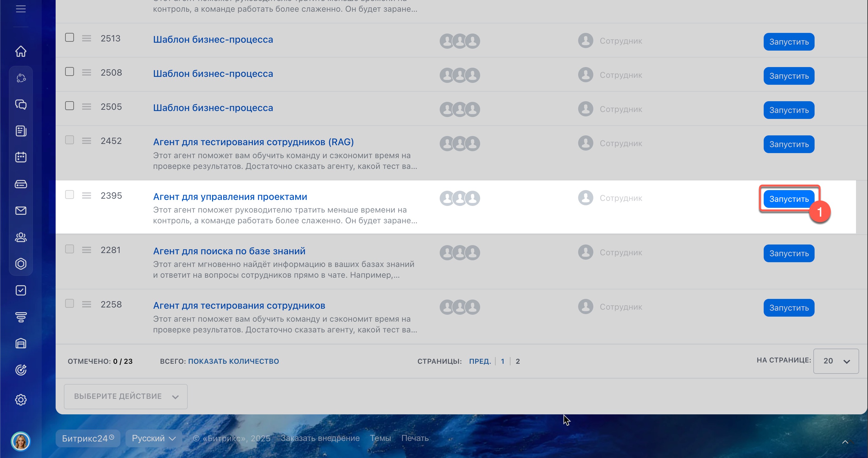This screenshot has height=458, width=868.
Task: Click the hamburger menu icon at the top left
Action: (x=21, y=9)
